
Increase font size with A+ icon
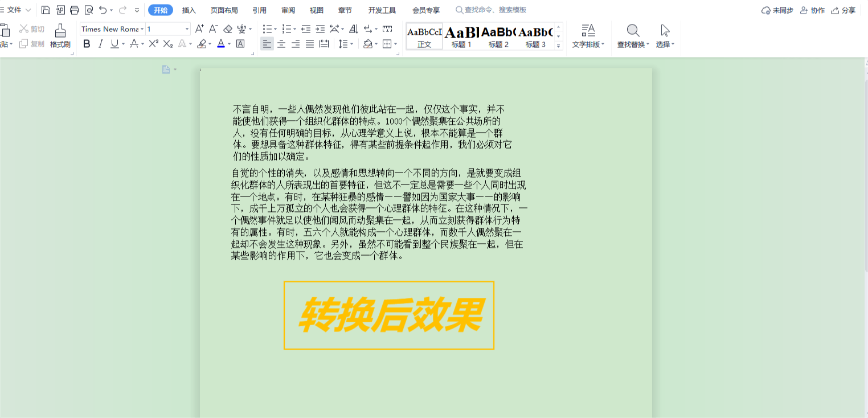(x=199, y=28)
